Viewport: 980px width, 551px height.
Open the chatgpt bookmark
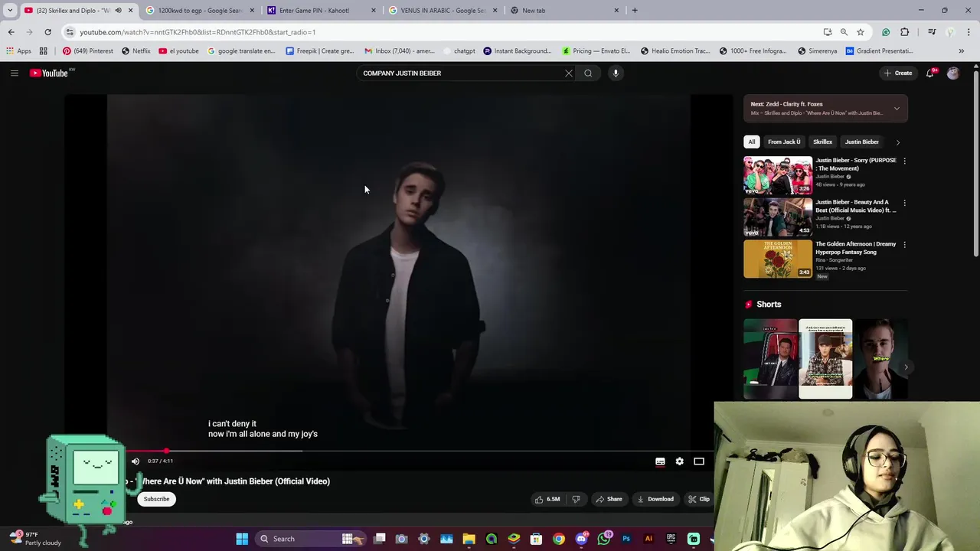[459, 51]
